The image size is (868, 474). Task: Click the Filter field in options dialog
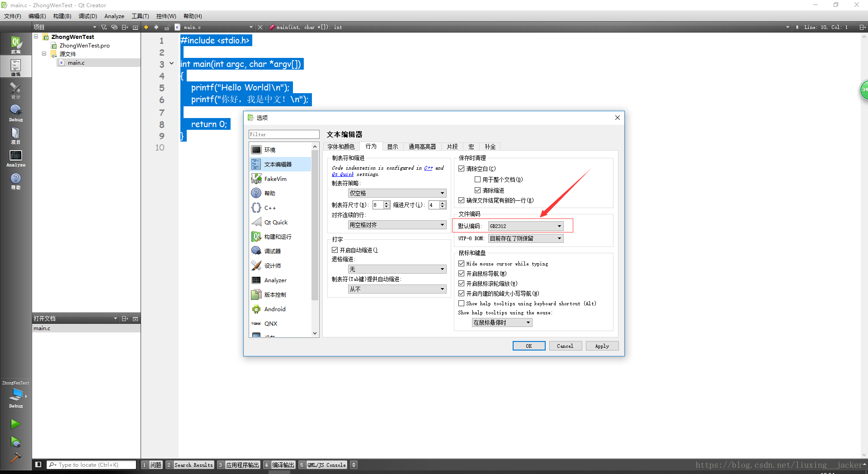pyautogui.click(x=284, y=134)
